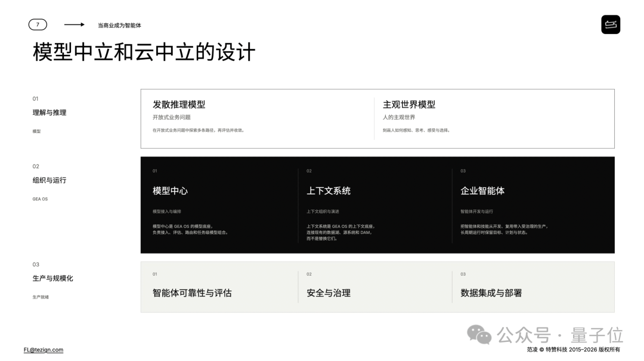Select the 企业智能体 heading
644x361 pixels.
click(x=482, y=191)
